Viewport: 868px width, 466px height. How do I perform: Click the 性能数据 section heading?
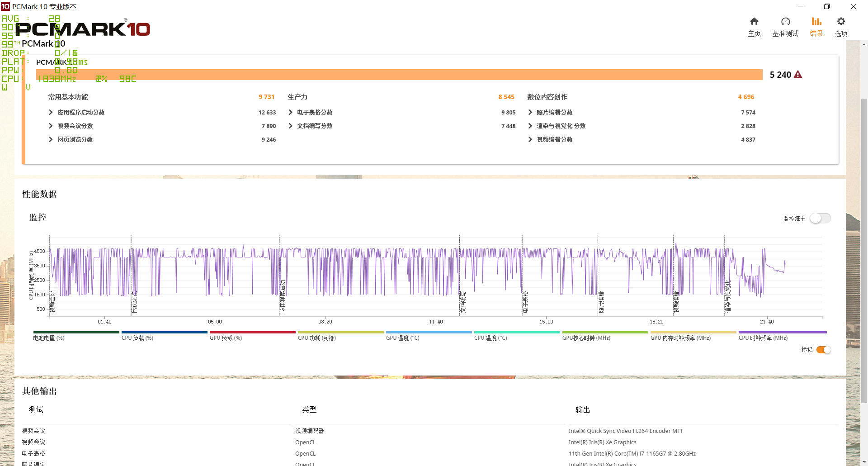[40, 195]
